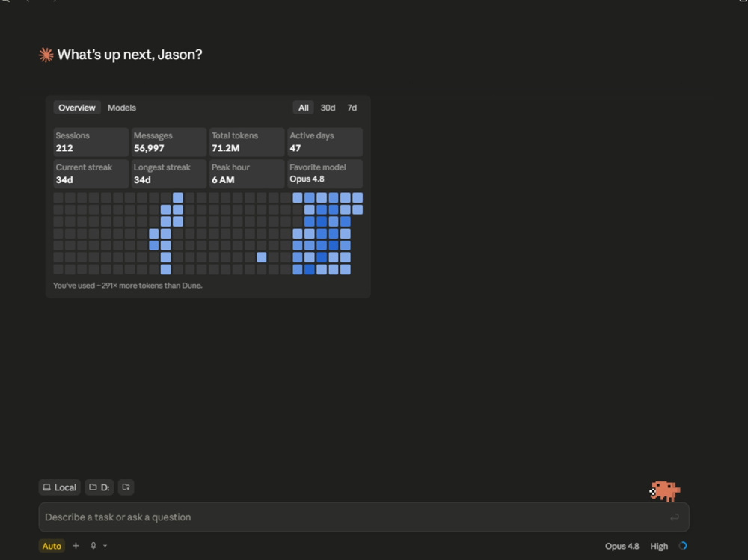Click the plus attachment icon
The image size is (748, 560).
tap(76, 546)
